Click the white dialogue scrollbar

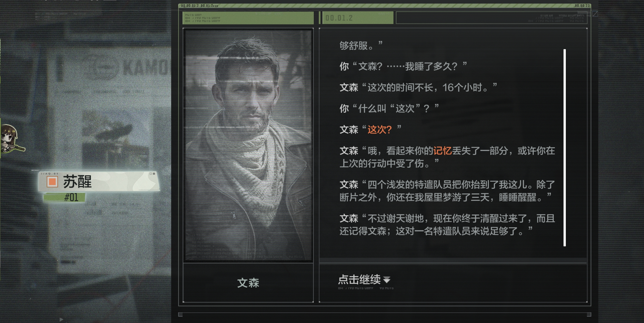565,148
